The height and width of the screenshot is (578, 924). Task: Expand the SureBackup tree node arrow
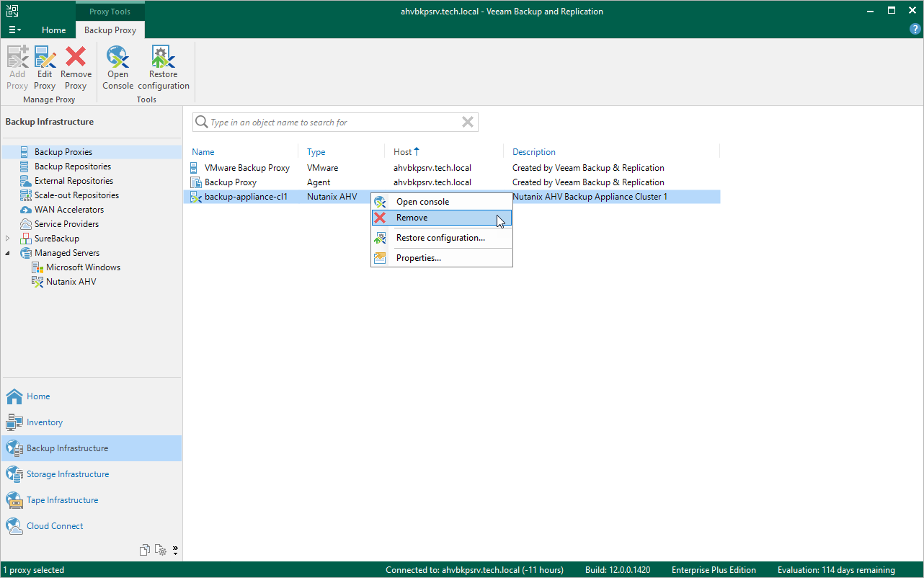8,239
